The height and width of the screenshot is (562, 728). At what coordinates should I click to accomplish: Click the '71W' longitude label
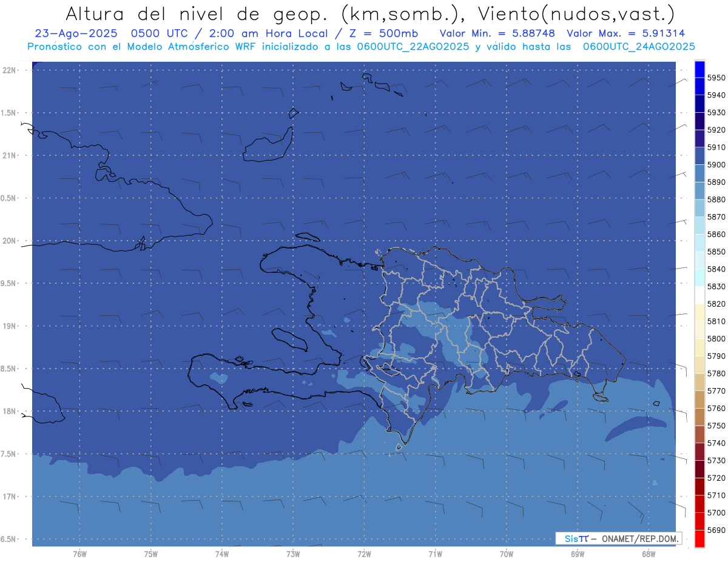point(435,554)
